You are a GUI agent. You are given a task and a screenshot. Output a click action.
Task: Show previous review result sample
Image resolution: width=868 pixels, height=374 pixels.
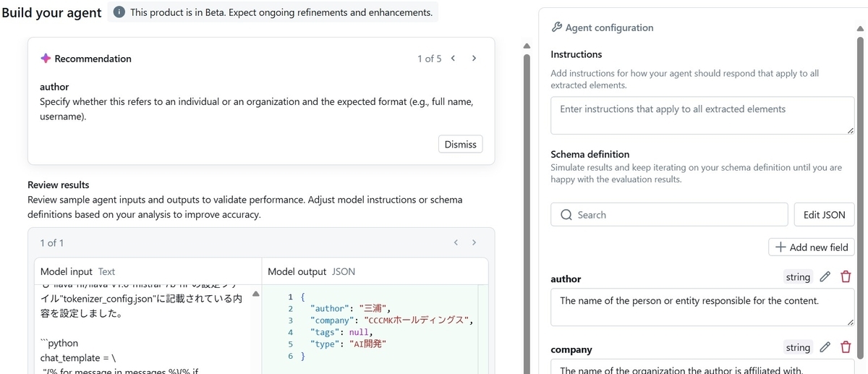pos(456,243)
